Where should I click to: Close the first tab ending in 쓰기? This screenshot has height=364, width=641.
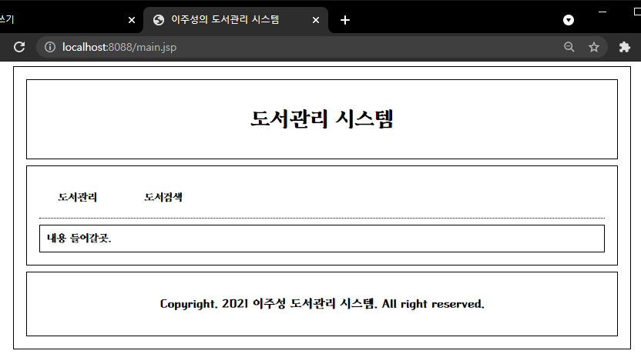(132, 20)
